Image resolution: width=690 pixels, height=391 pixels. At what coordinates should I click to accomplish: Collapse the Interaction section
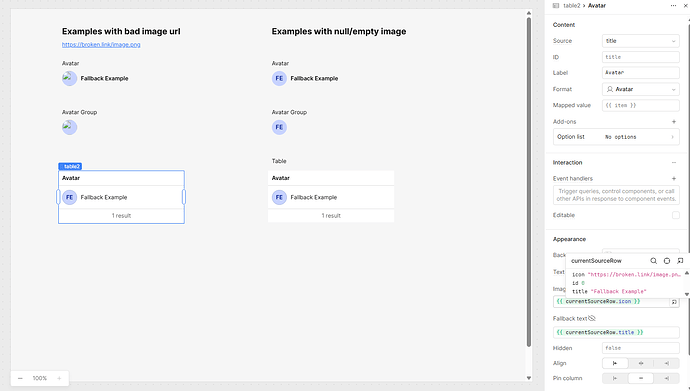click(674, 163)
